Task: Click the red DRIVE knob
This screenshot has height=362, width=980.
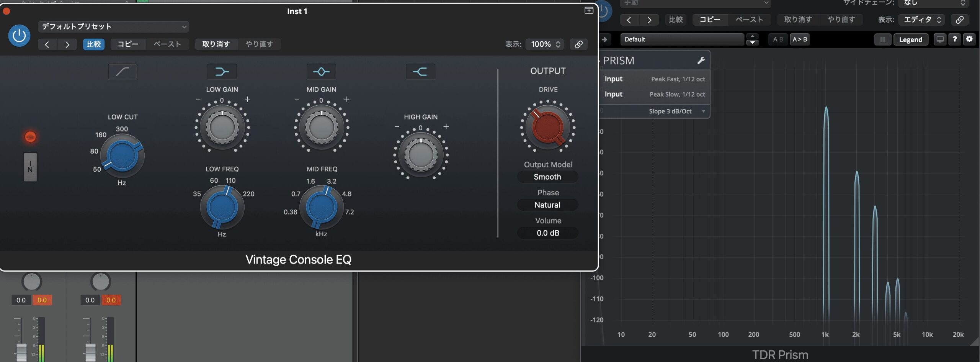Action: [x=547, y=128]
